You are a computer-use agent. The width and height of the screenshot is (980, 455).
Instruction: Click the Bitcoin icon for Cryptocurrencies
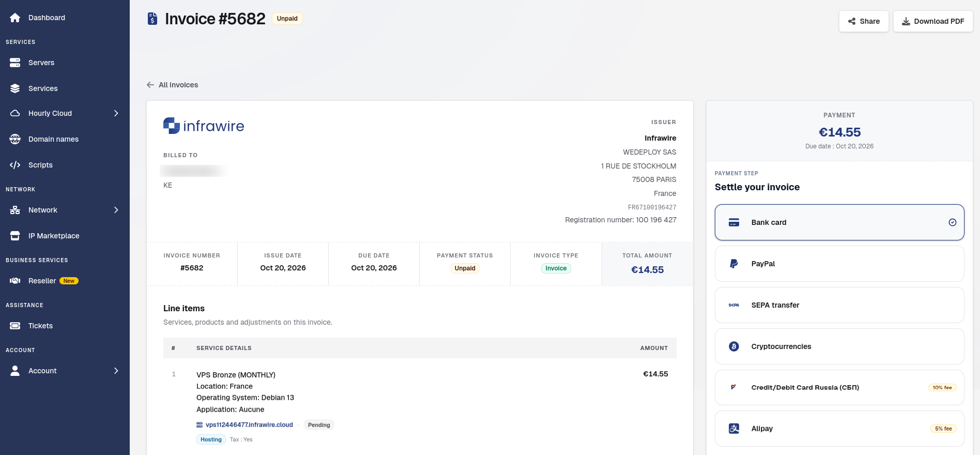click(734, 346)
